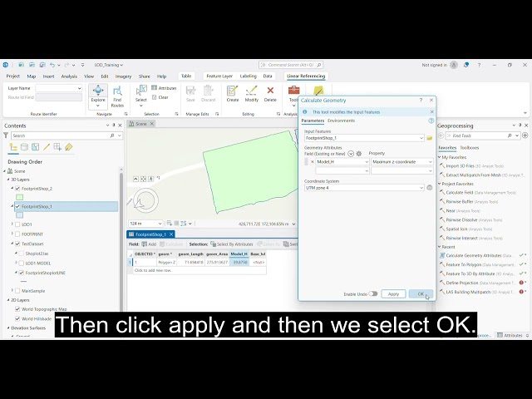
Task: Open coordinate system picker globe icon
Action: [x=430, y=188]
